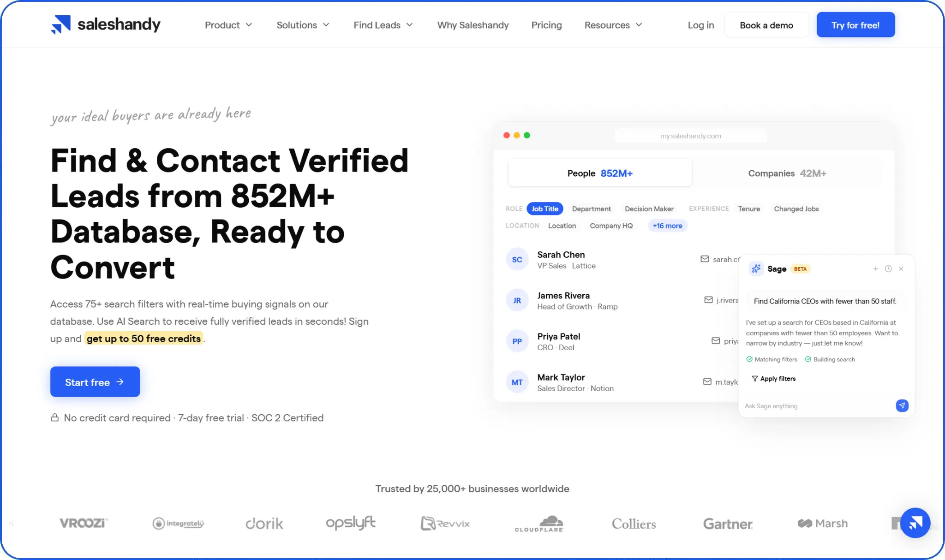Image resolution: width=945 pixels, height=560 pixels.
Task: Open Sage history clock icon
Action: [x=888, y=268]
